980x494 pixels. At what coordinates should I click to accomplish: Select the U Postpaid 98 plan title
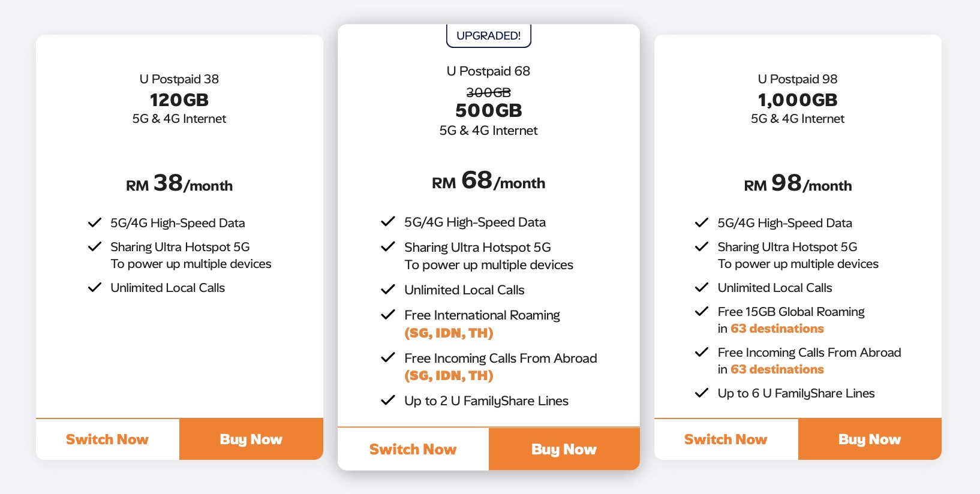[798, 79]
